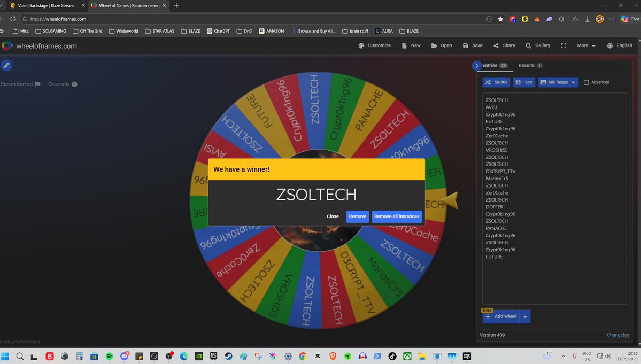Click the PANACHE entry in the list
641x364 pixels.
pyautogui.click(x=496, y=228)
